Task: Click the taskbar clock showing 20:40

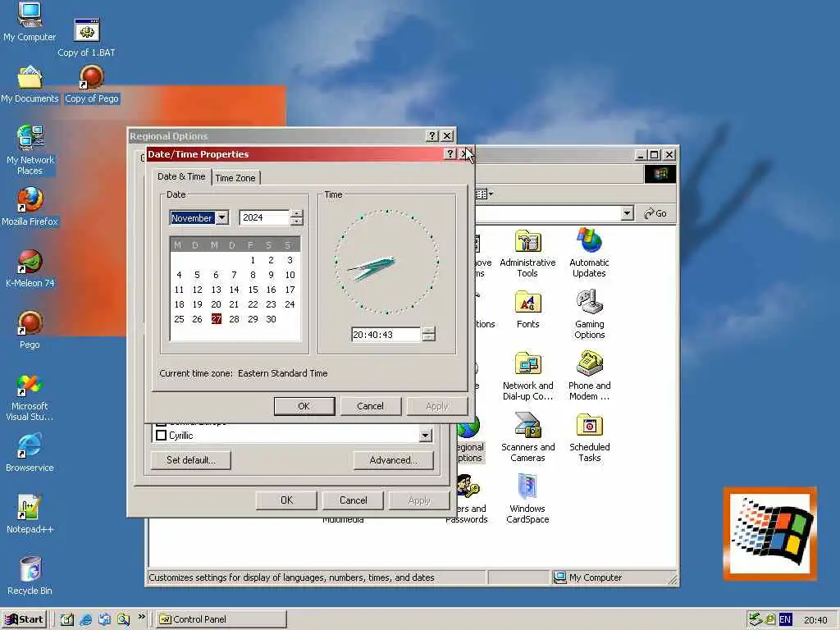Action: pos(815,620)
